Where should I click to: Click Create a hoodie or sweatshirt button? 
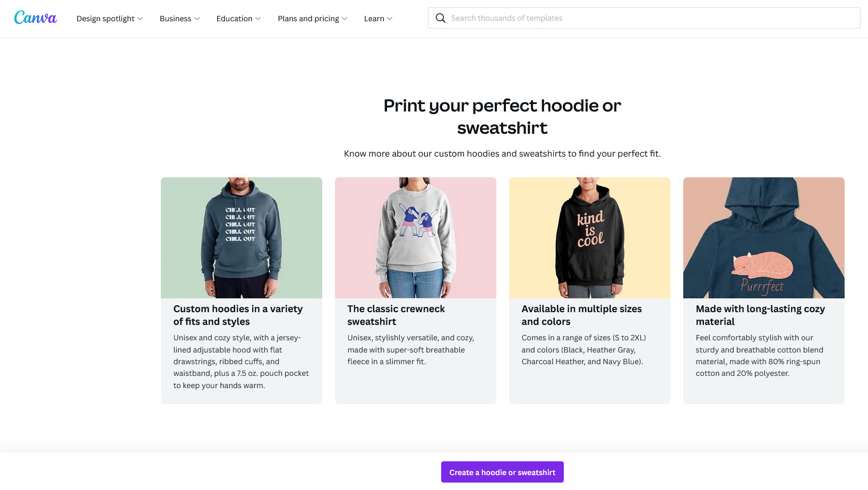point(502,472)
